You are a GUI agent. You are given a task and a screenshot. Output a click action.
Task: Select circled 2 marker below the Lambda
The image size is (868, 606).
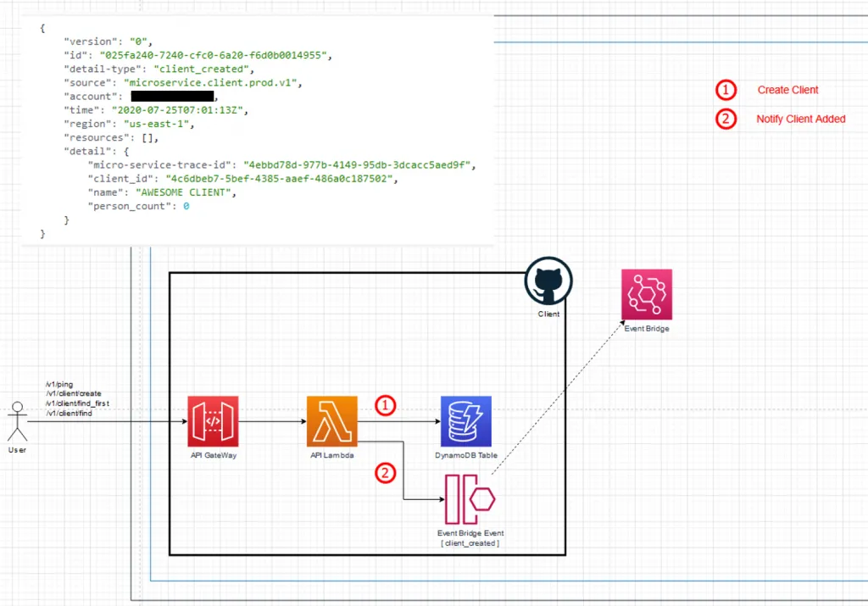[x=385, y=473]
